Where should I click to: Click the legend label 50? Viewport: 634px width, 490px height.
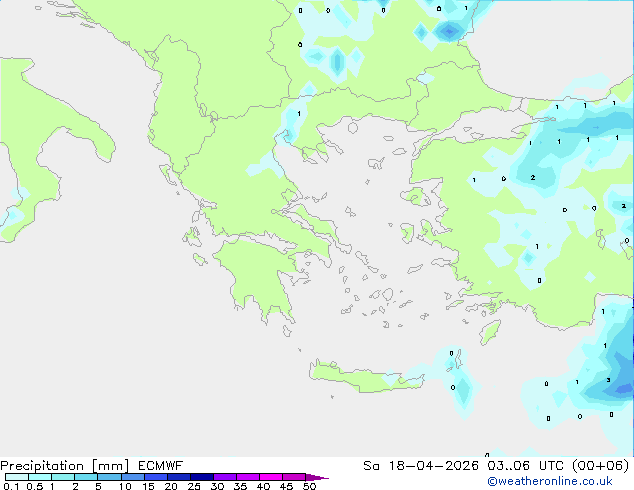[309, 486]
